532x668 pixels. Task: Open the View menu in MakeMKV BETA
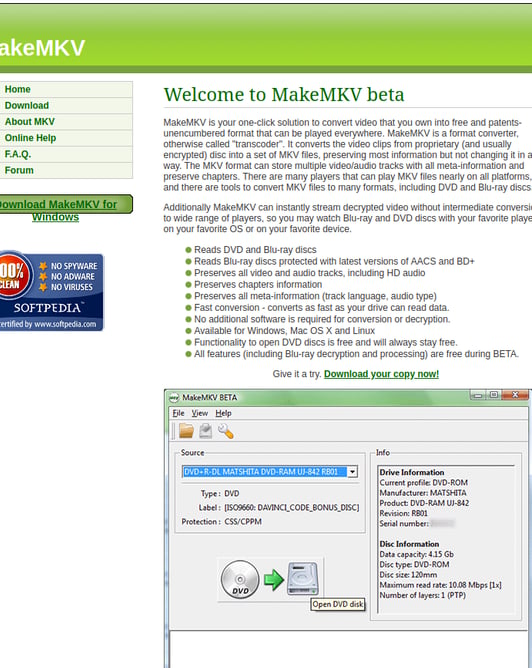pyautogui.click(x=199, y=413)
